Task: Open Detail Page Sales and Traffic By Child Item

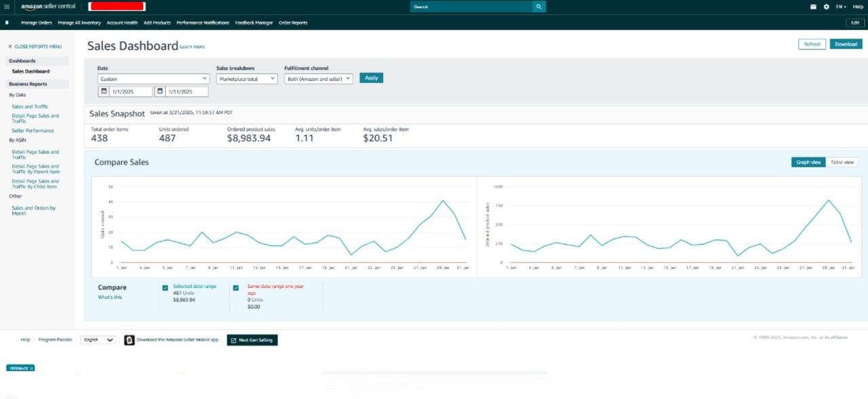Action: pos(35,184)
